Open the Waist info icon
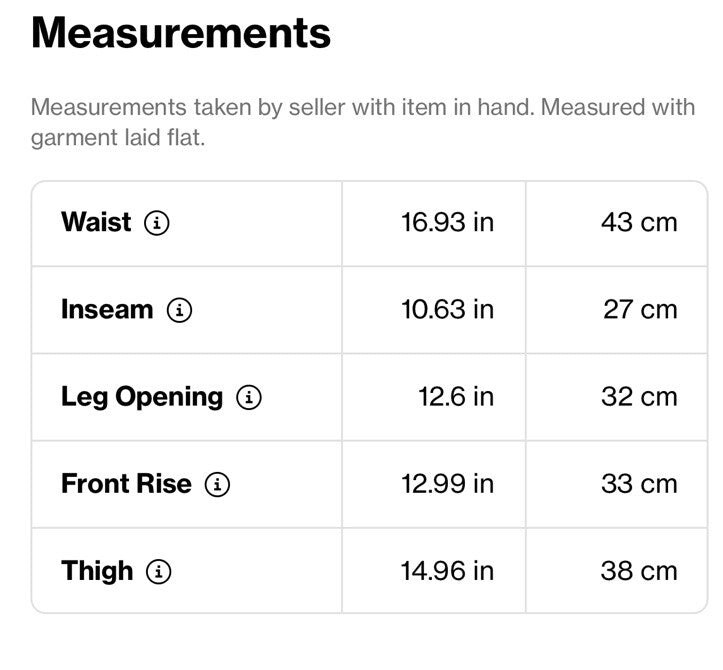 (x=157, y=223)
